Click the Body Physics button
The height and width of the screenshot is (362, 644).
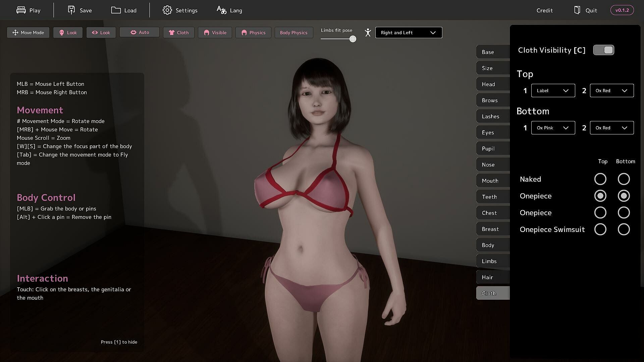pos(293,33)
